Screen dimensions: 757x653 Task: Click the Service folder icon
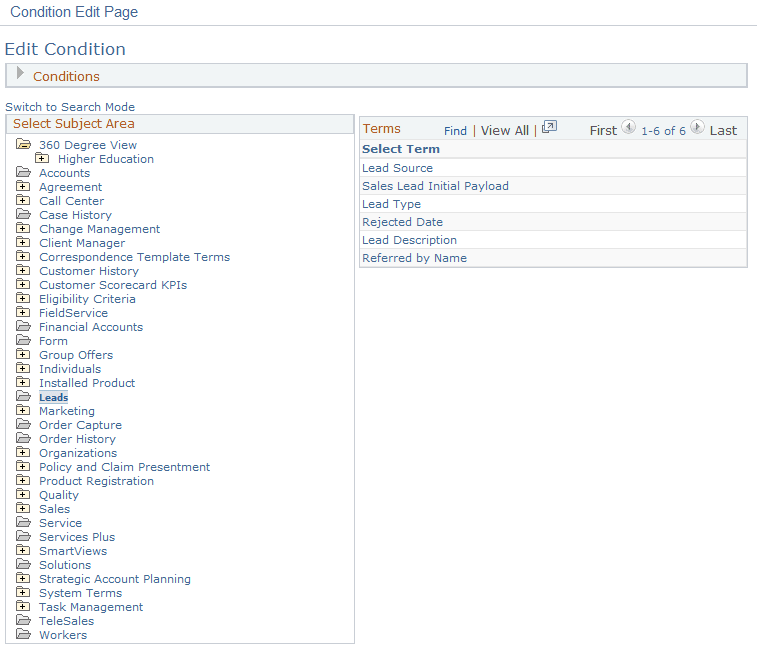pyautogui.click(x=23, y=522)
